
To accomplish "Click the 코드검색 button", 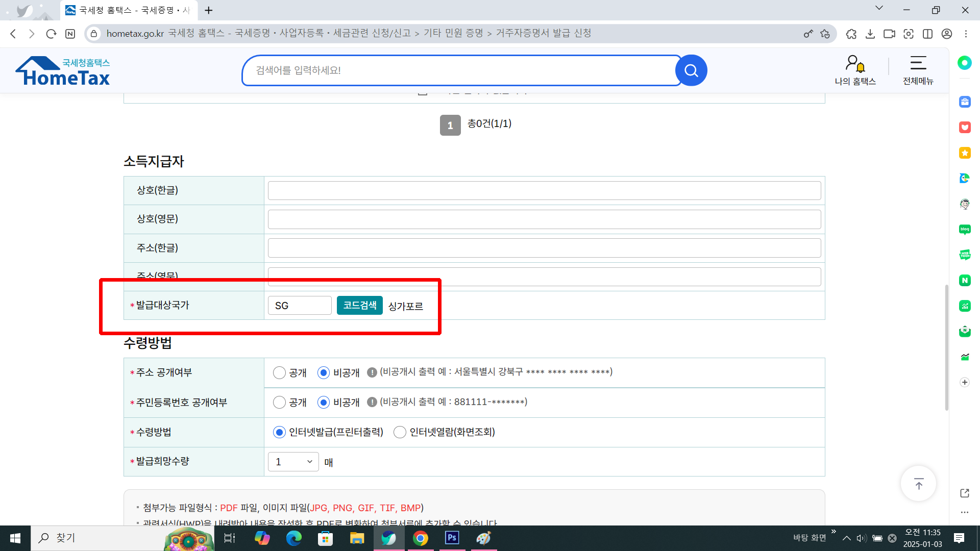I will coord(359,305).
